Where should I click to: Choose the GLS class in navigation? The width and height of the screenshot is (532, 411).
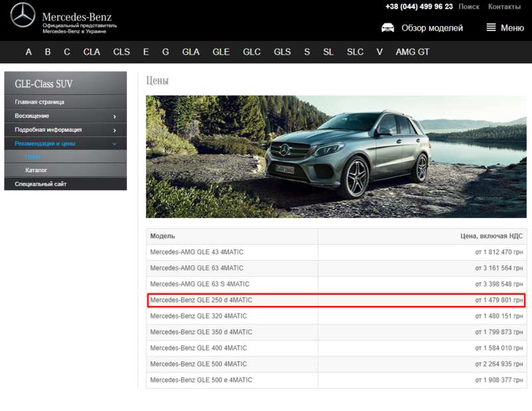[282, 52]
